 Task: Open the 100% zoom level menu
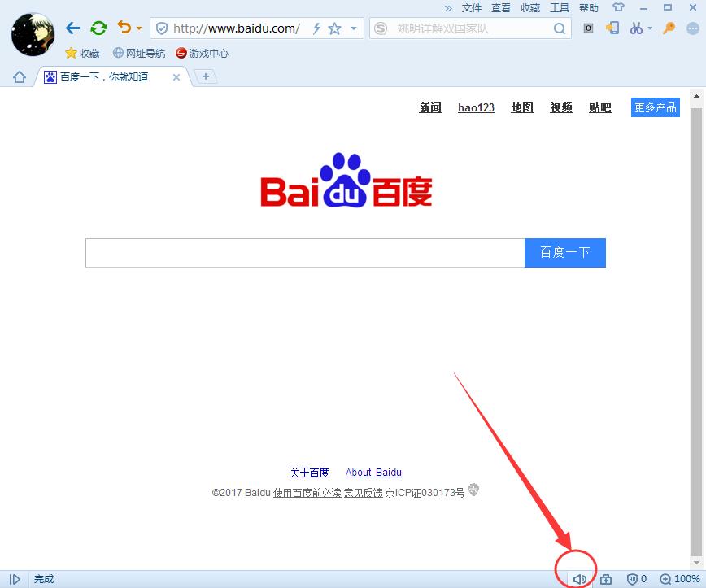click(679, 579)
